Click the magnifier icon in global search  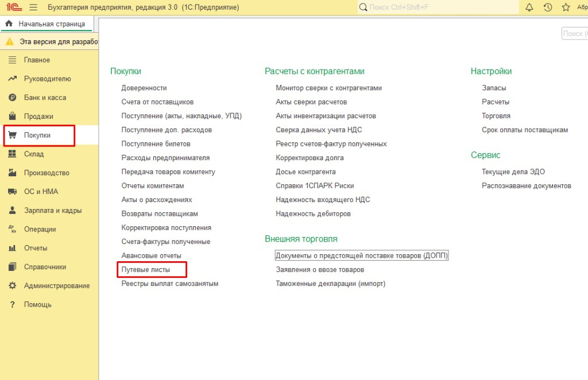coord(363,7)
